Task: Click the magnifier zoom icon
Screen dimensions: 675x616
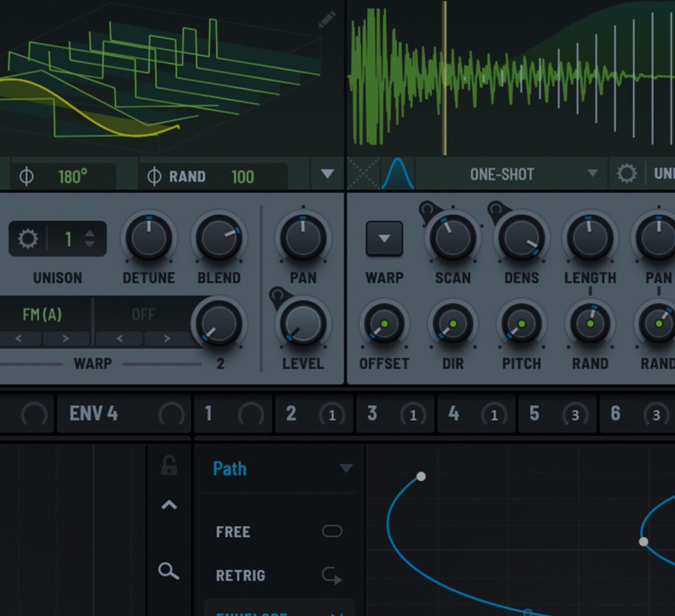Action: [x=168, y=571]
